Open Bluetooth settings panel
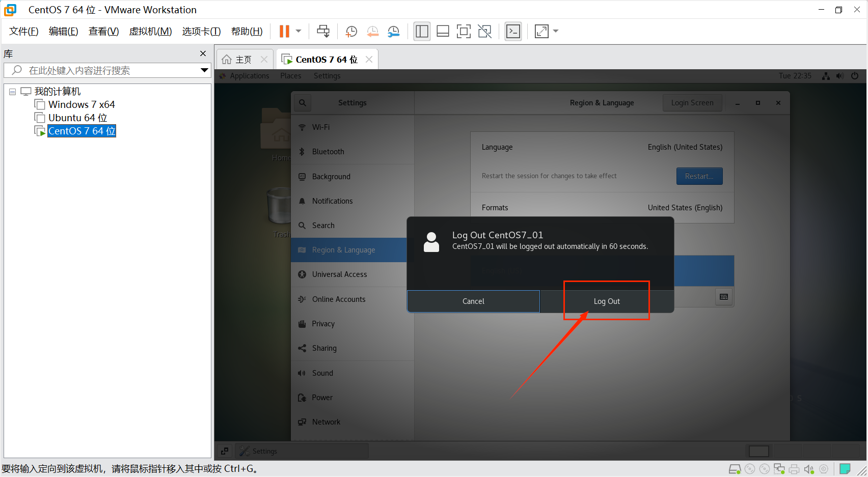The height and width of the screenshot is (477, 868). coord(352,152)
